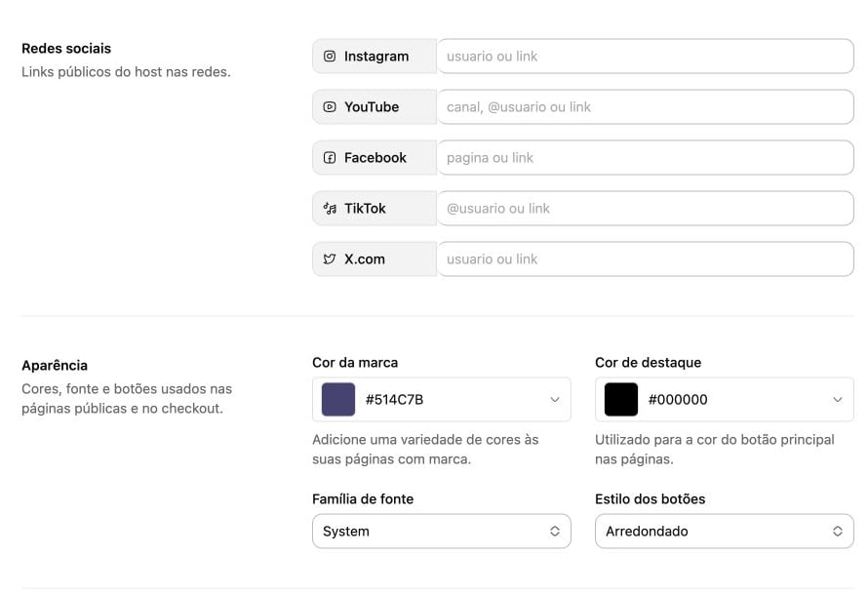
Task: Open the Cor de destaque color dropdown
Action: click(724, 400)
